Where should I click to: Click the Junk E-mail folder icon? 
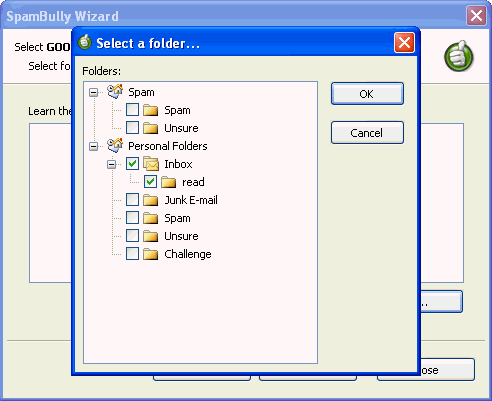pyautogui.click(x=151, y=200)
